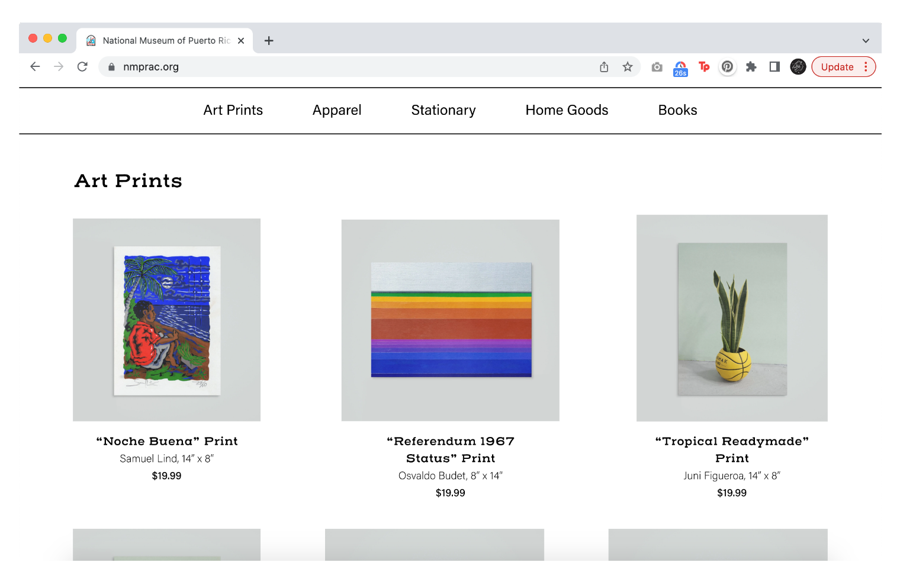900x588 pixels.
Task: Share this page via the share icon
Action: point(604,67)
